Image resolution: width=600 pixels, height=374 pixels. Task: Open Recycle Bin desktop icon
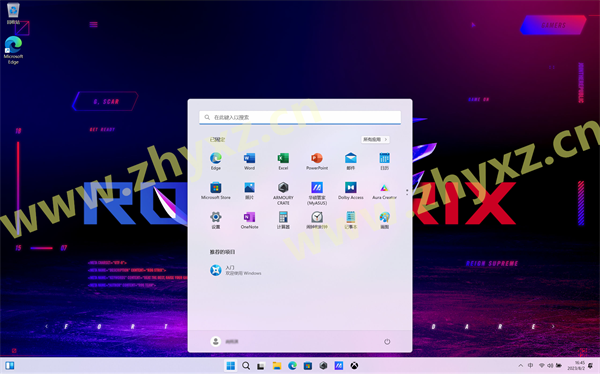click(x=13, y=13)
